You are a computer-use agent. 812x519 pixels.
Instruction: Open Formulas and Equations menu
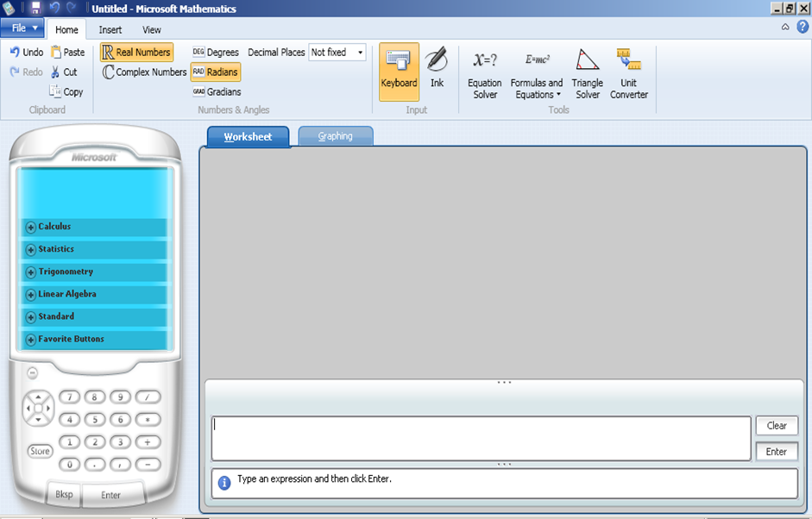(537, 73)
